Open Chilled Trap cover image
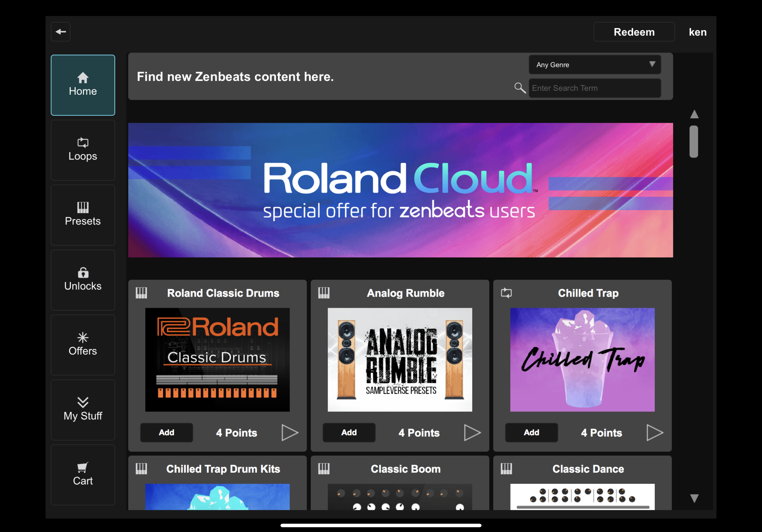 (x=582, y=360)
